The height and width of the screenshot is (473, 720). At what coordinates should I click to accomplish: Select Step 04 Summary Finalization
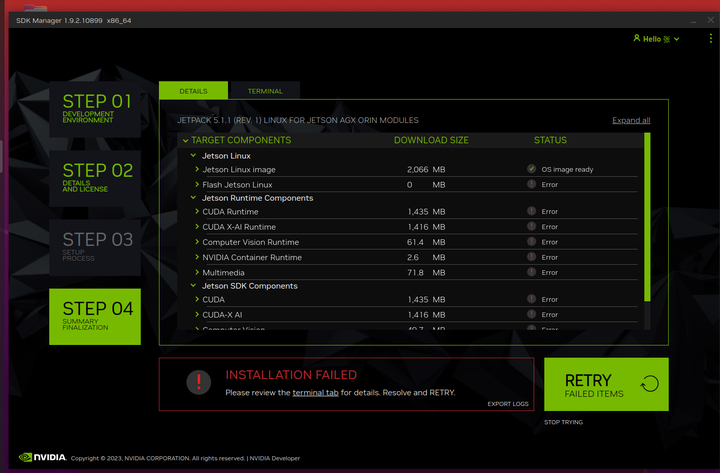pyautogui.click(x=95, y=316)
